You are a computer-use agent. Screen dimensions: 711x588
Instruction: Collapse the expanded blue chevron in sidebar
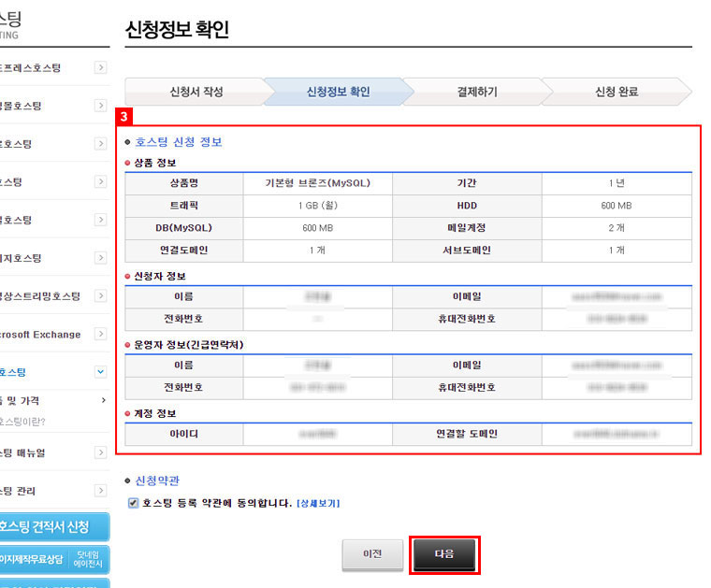click(x=100, y=371)
